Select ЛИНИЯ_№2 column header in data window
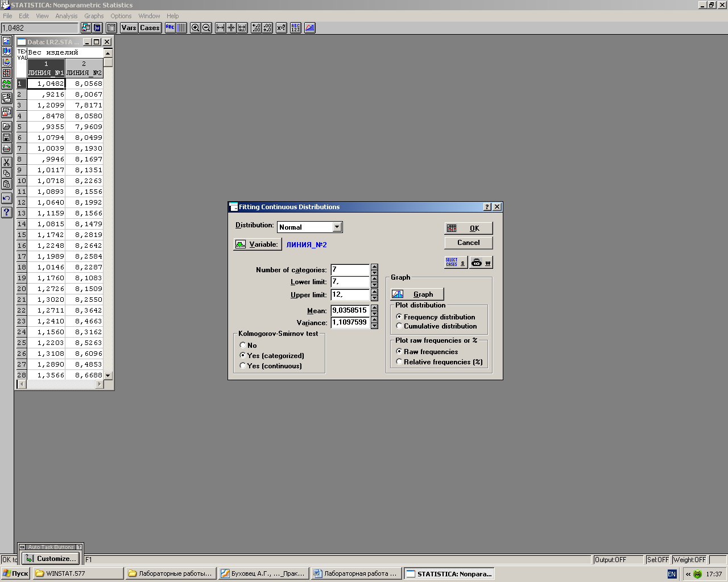This screenshot has height=582, width=728. (84, 68)
